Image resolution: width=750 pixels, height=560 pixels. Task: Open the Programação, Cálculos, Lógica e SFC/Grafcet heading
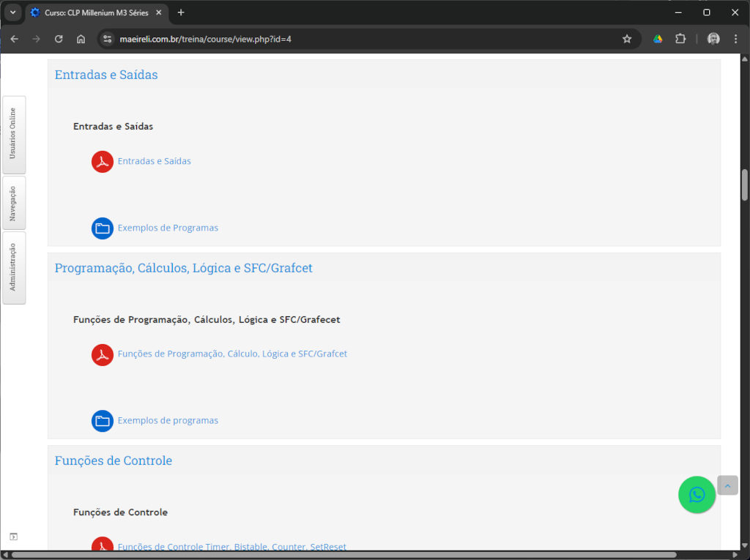click(184, 268)
